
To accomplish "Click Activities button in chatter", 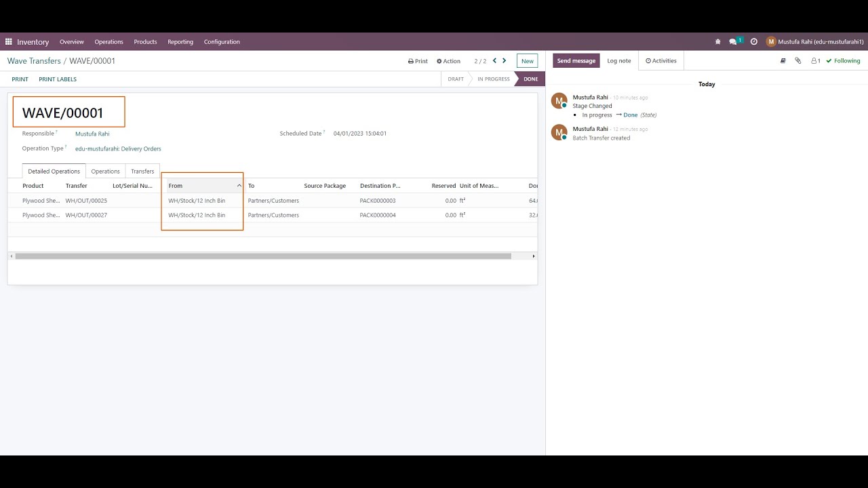I will click(x=661, y=60).
